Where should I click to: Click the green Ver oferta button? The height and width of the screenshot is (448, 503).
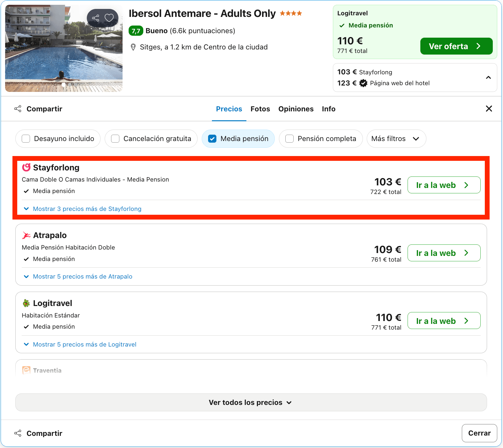pyautogui.click(x=456, y=46)
